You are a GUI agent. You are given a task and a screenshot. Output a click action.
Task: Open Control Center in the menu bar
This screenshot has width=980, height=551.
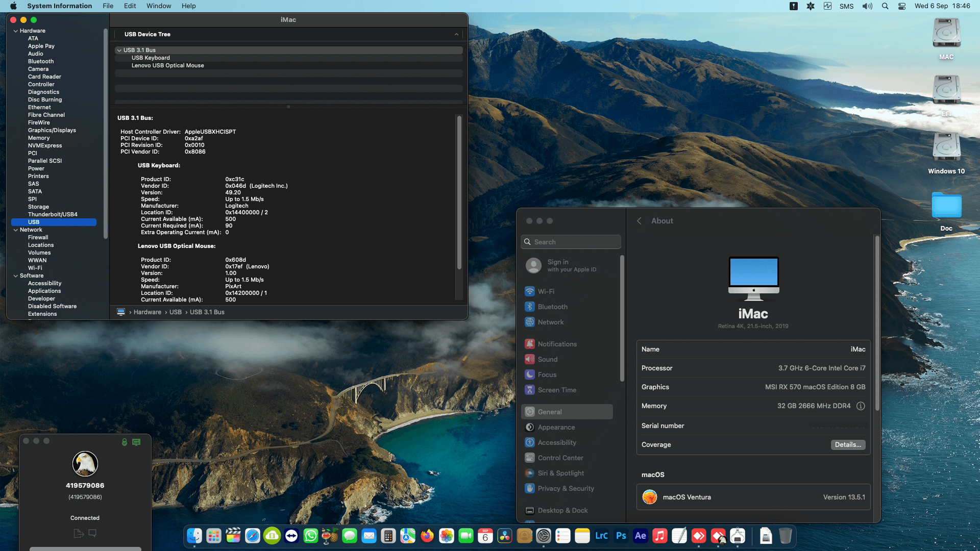902,6
